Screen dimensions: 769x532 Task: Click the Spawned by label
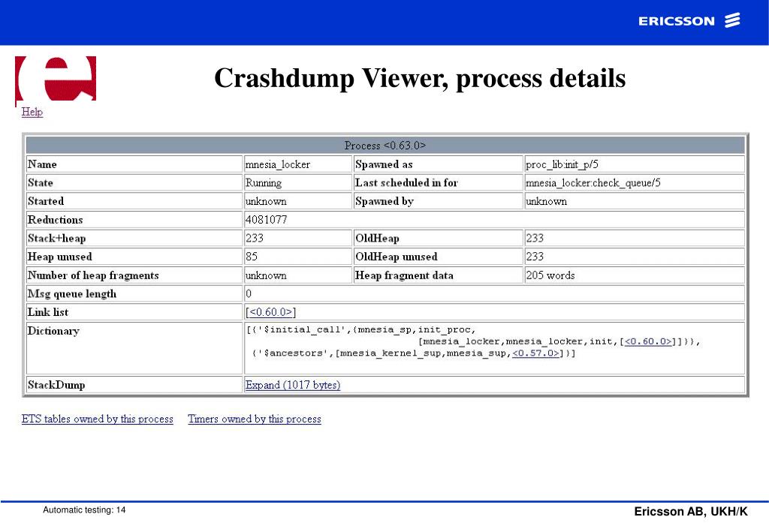(384, 201)
